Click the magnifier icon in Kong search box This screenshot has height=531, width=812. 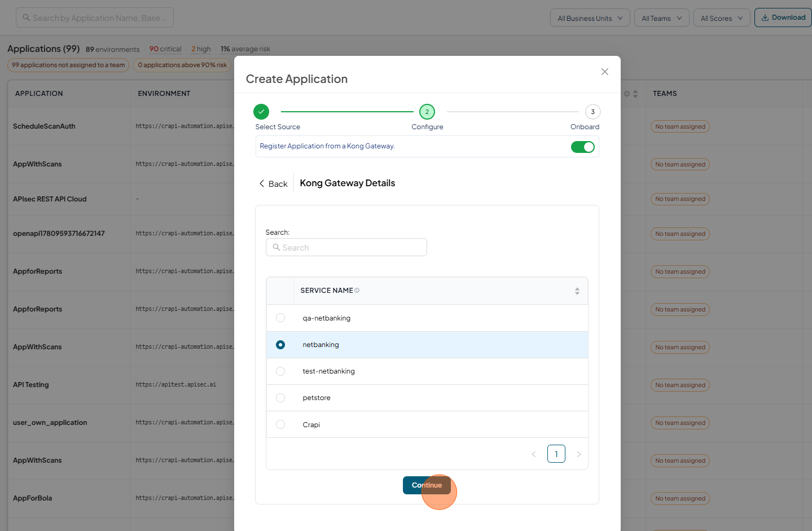click(x=276, y=247)
